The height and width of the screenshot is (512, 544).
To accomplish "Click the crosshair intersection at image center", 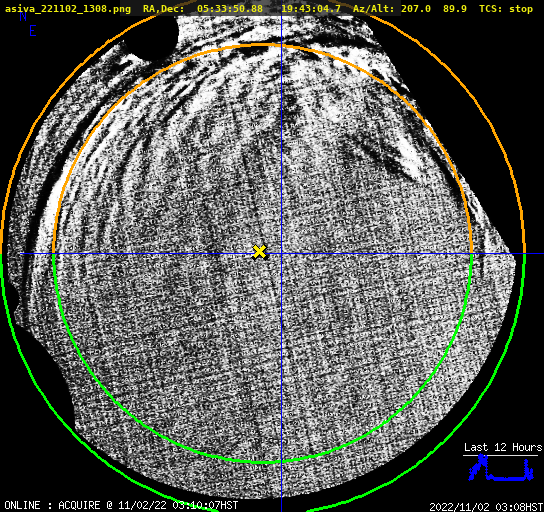I will click(x=281, y=254).
